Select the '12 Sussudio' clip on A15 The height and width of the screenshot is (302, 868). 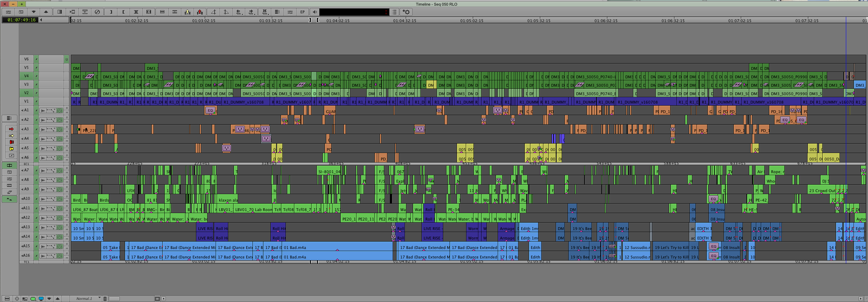coord(637,247)
